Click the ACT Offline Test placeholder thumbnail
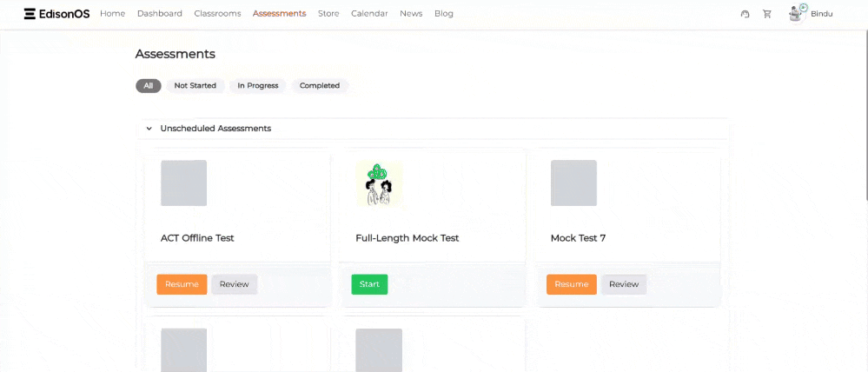 (x=184, y=183)
